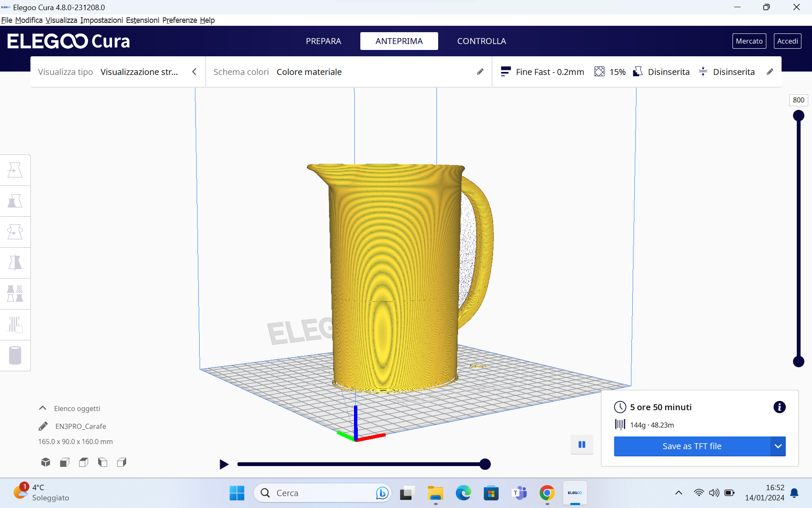Play the layer simulation

[224, 464]
